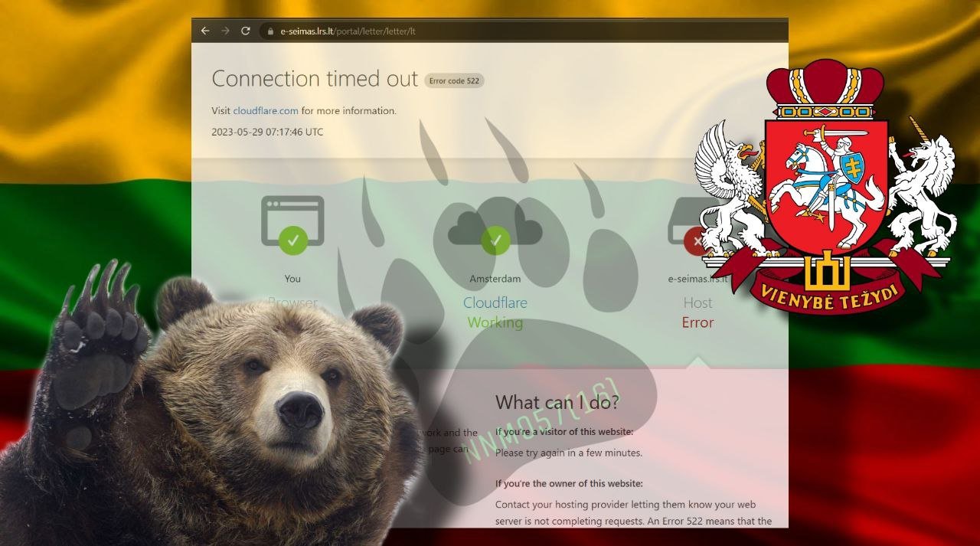Viewport: 980px width, 546px height.
Task: Click the e-seimas.lrs.lt address bar URL
Action: (348, 31)
